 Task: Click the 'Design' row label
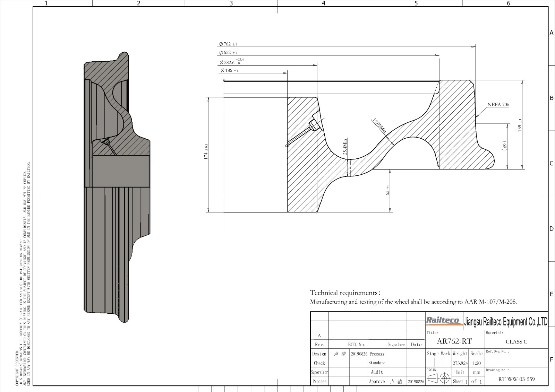319,354
